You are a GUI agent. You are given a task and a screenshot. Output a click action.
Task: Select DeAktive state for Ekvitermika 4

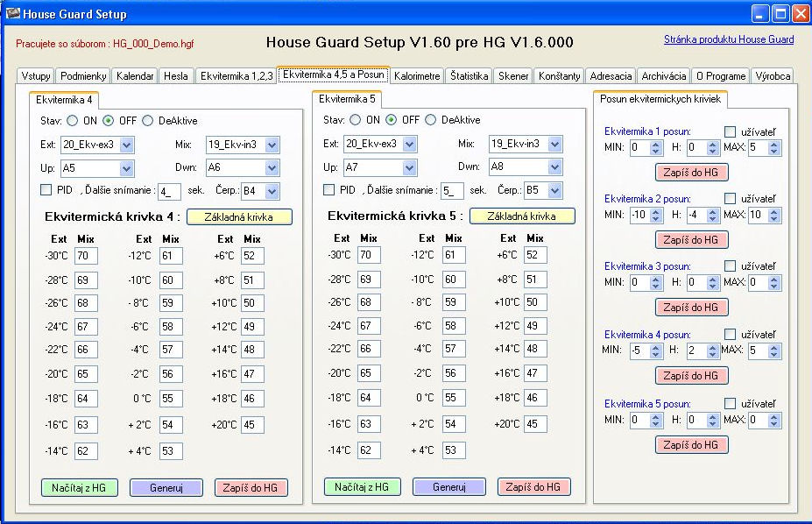click(147, 121)
